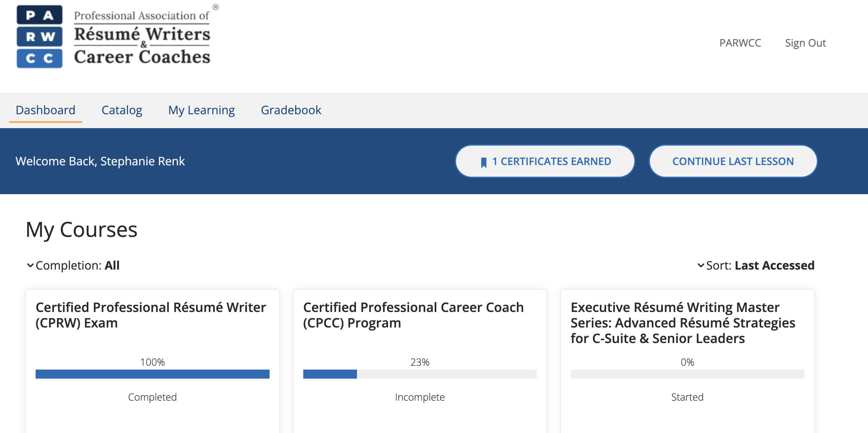Click the chevron icon next to Completion

point(30,265)
